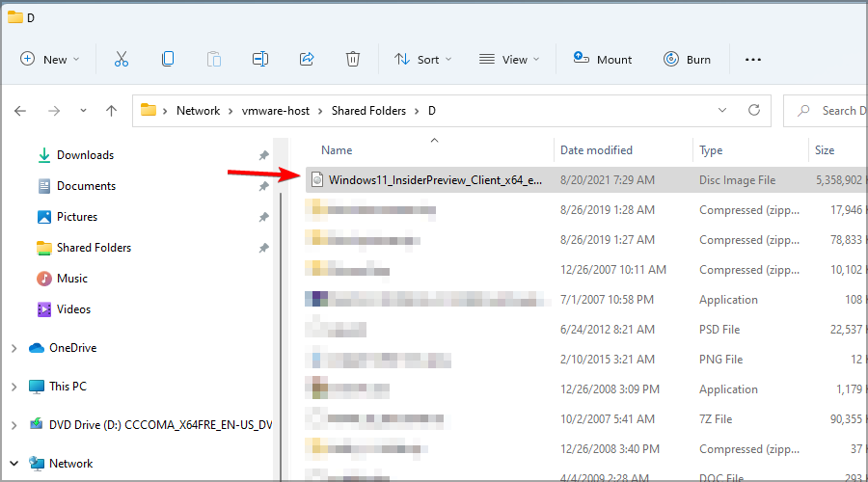Screen dimensions: 868x482
Task: Click Network in the address breadcrumb
Action: click(198, 111)
